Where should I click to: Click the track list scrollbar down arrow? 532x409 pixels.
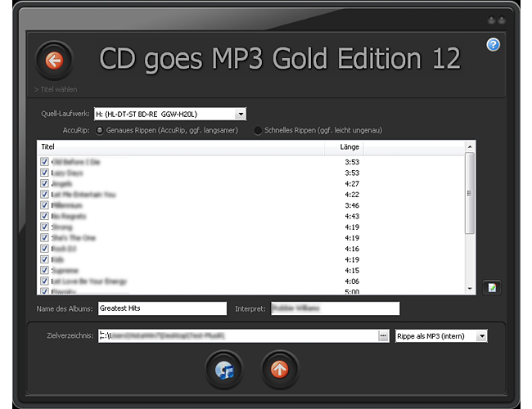coord(470,289)
